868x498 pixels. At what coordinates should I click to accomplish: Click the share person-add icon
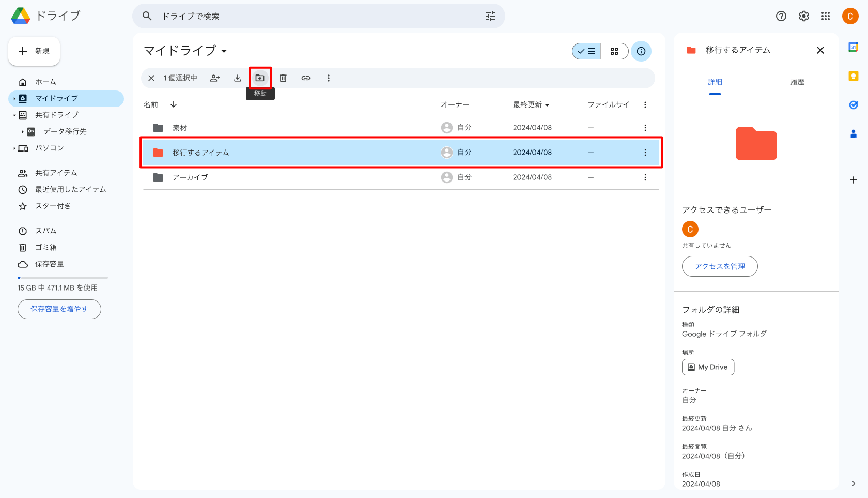215,78
